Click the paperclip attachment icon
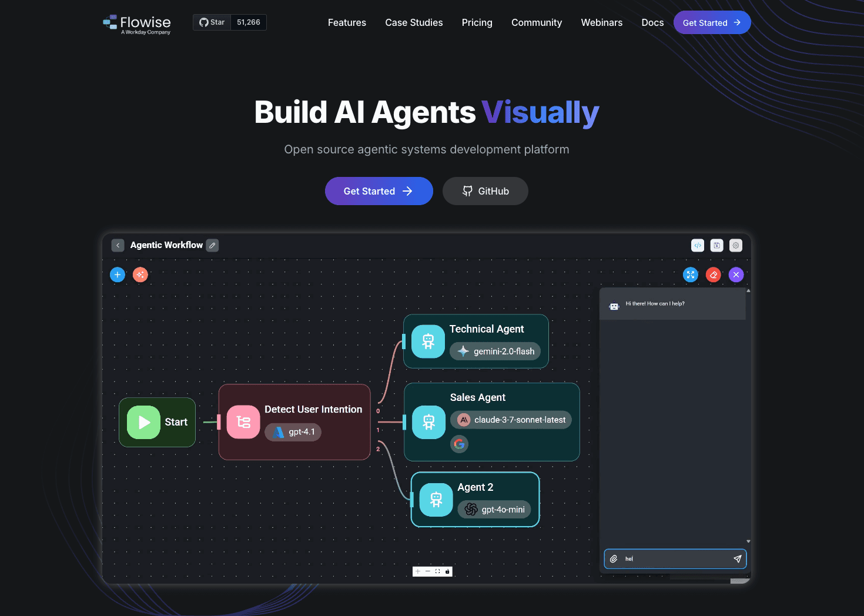The image size is (864, 616). [613, 559]
